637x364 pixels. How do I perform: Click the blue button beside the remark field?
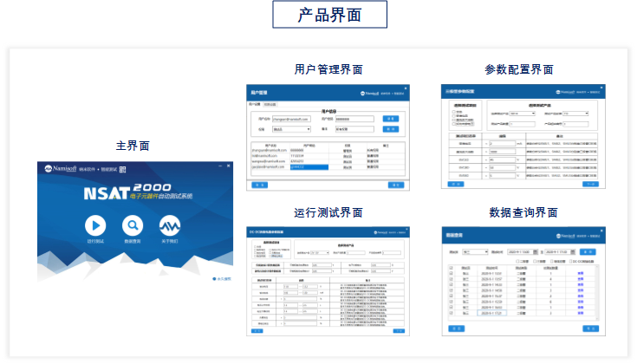pos(390,129)
